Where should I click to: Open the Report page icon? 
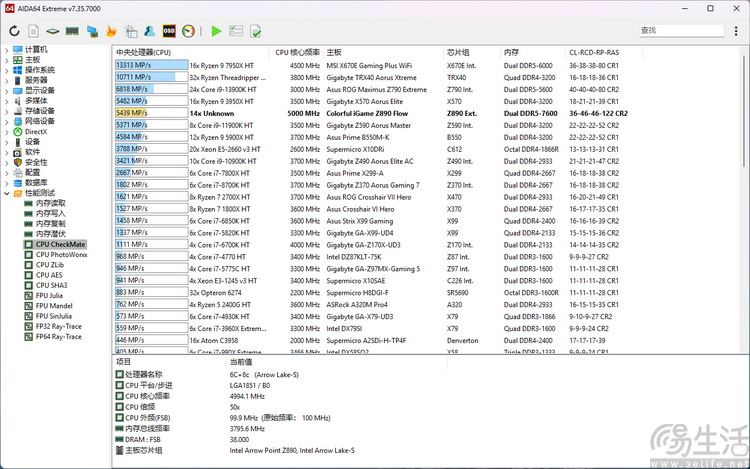33,31
